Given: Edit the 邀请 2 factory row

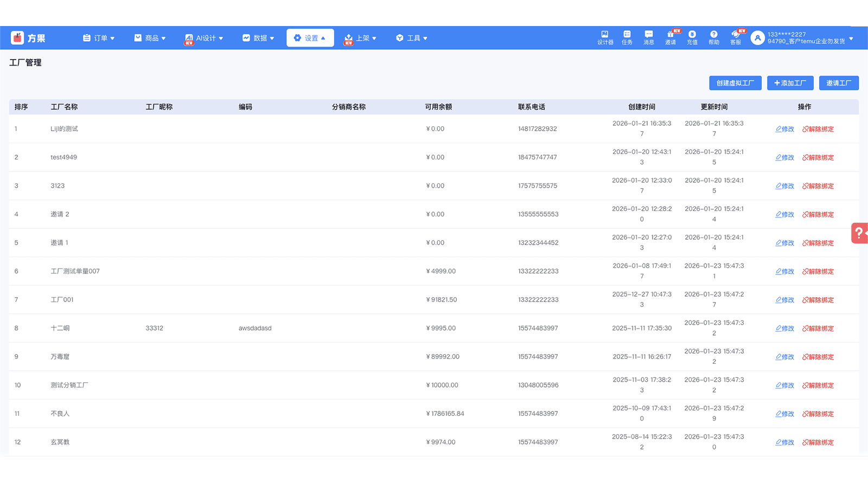Looking at the screenshot, I should point(784,214).
